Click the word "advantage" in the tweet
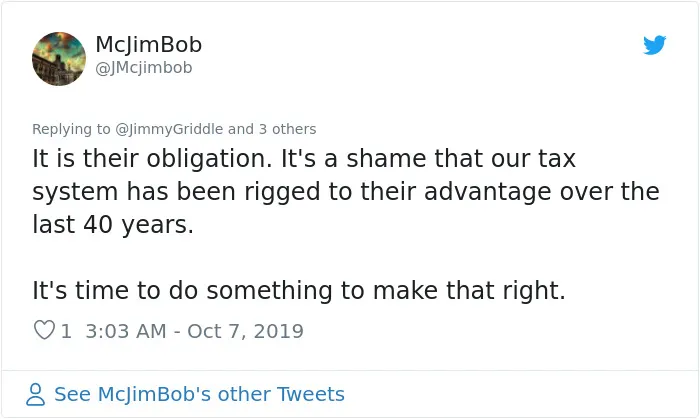The image size is (700, 419). (x=488, y=192)
